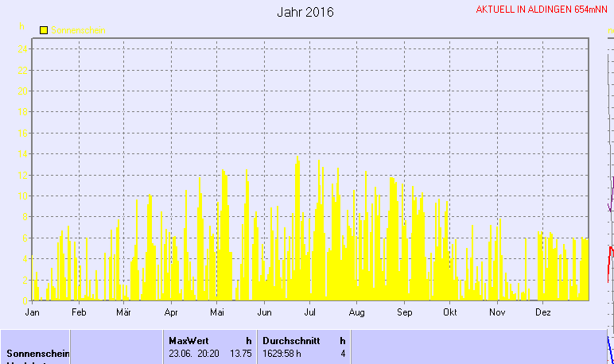Image resolution: width=614 pixels, height=364 pixels.
Task: Select the Feb label on the x-axis
Action: (78, 313)
